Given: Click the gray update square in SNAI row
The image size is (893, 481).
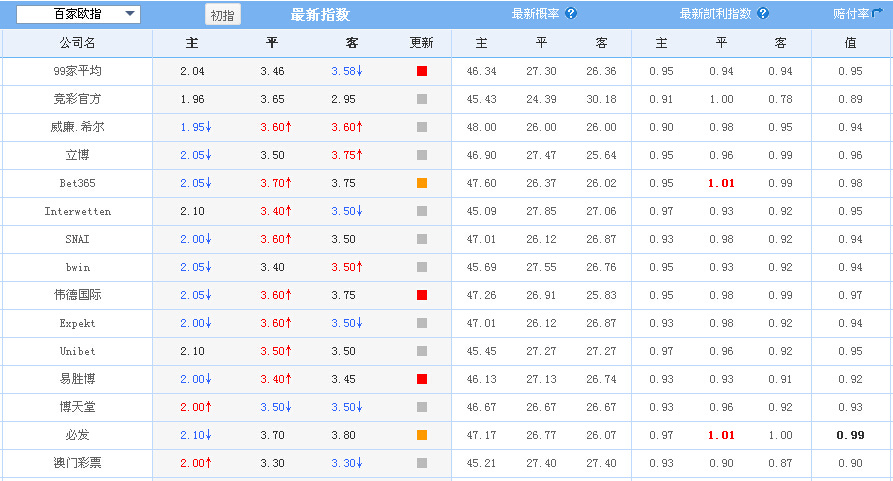Looking at the screenshot, I should [x=422, y=239].
